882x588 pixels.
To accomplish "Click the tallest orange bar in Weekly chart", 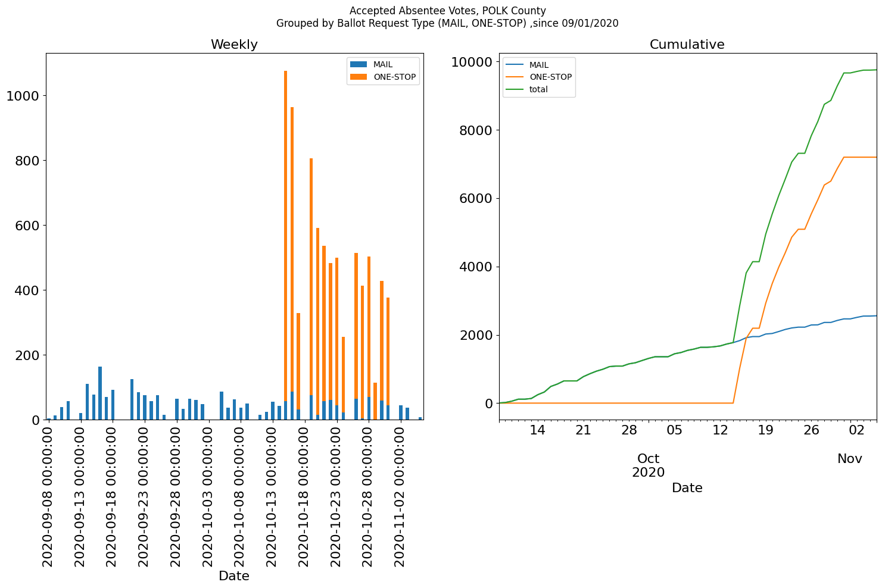I will pyautogui.click(x=285, y=236).
